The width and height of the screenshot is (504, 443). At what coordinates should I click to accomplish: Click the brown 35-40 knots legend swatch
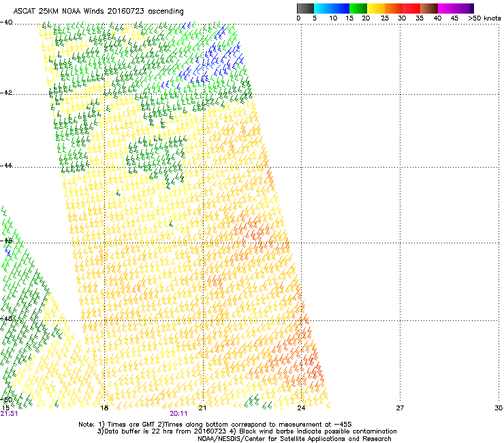429,8
